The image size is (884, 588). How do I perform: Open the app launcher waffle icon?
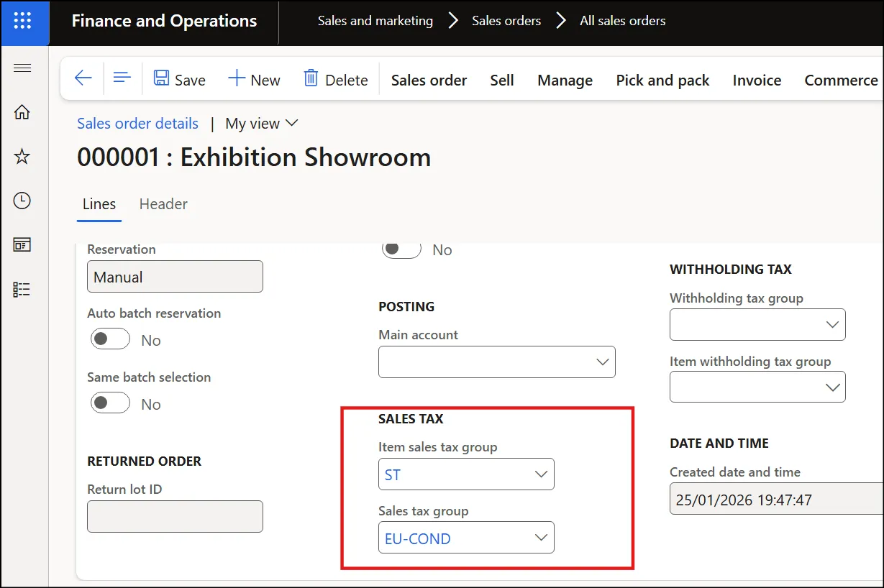pos(23,21)
